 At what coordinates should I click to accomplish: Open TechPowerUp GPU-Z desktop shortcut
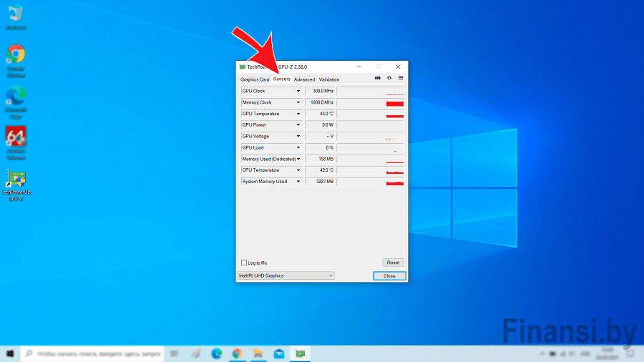(16, 185)
